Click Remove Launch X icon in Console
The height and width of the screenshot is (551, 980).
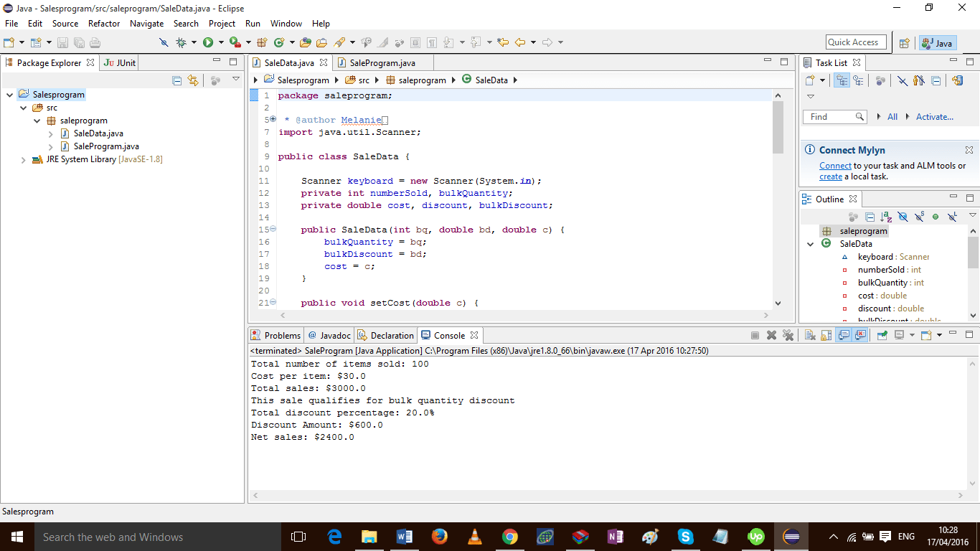pyautogui.click(x=771, y=335)
